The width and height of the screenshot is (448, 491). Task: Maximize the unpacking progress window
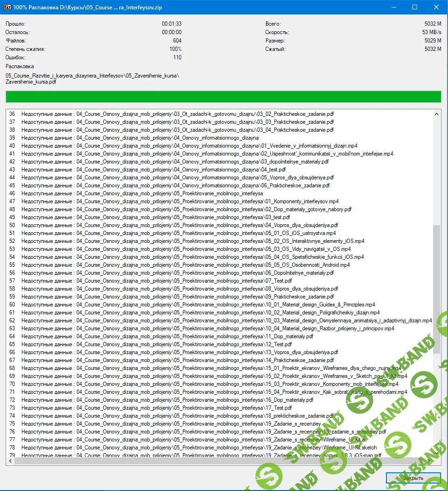coord(415,7)
